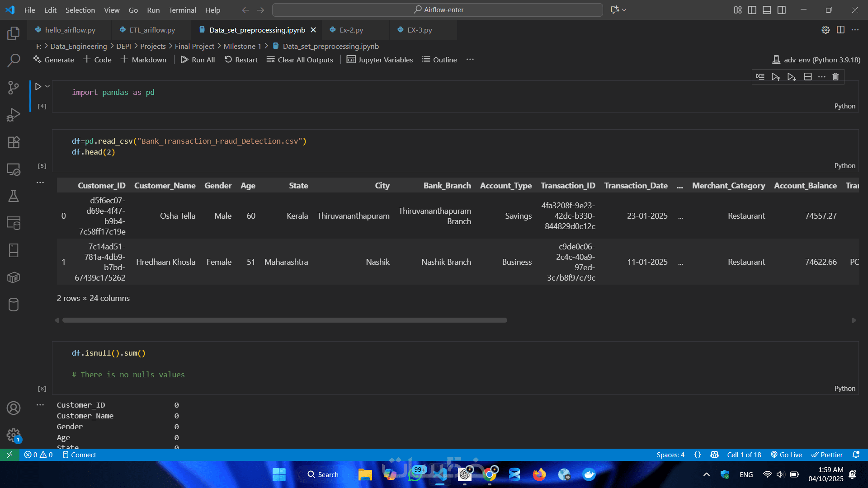Screen dimensions: 868x488
Task: Open the Explorer view in activity bar
Action: tap(14, 33)
